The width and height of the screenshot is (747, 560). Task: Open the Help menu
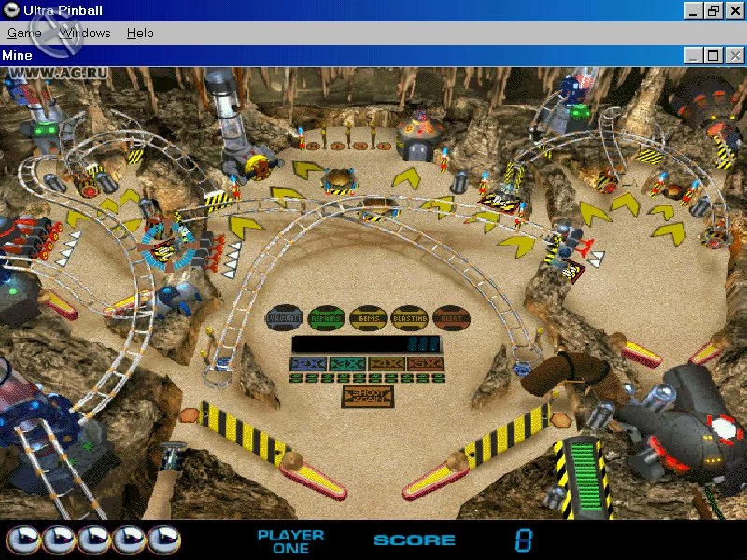[140, 34]
